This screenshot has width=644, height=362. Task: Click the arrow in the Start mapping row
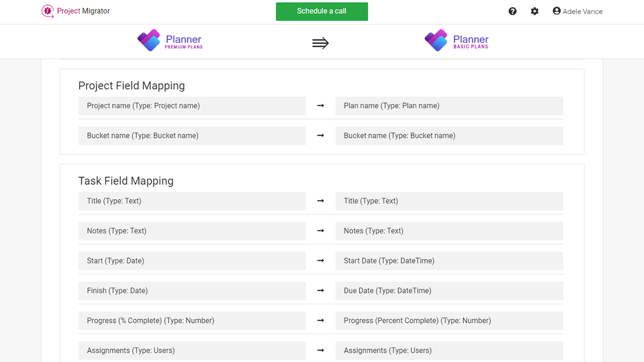[x=320, y=261]
